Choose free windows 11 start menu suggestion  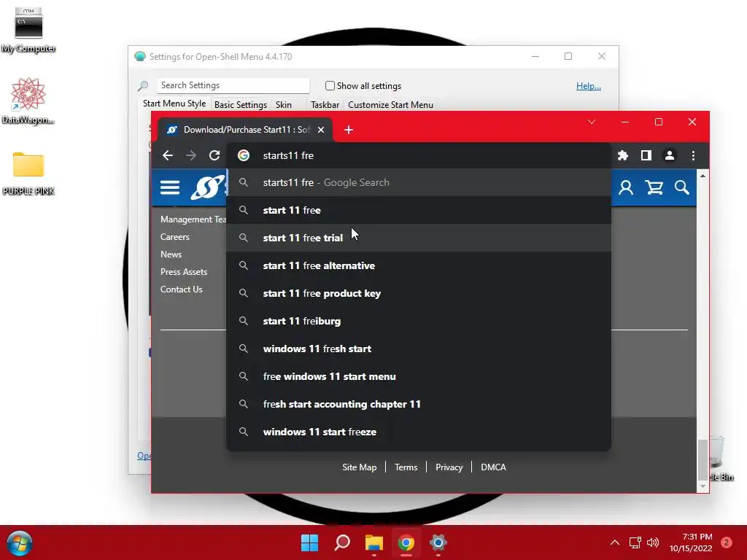[419, 376]
